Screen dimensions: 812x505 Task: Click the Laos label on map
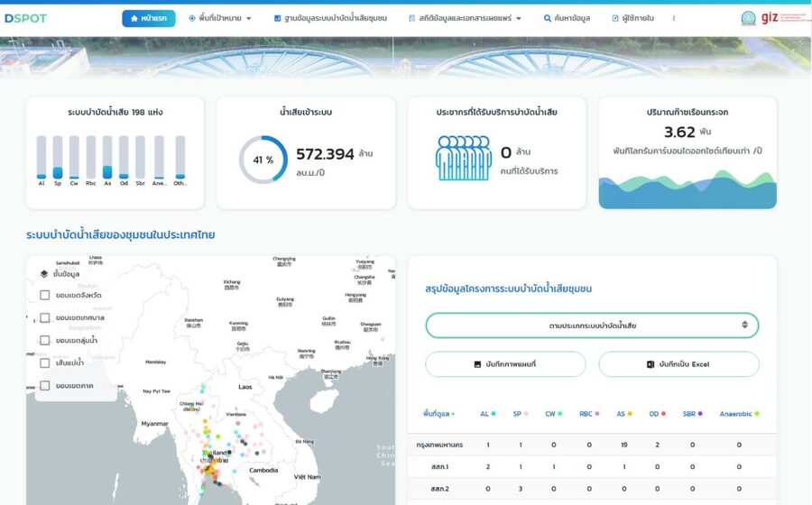(x=245, y=387)
